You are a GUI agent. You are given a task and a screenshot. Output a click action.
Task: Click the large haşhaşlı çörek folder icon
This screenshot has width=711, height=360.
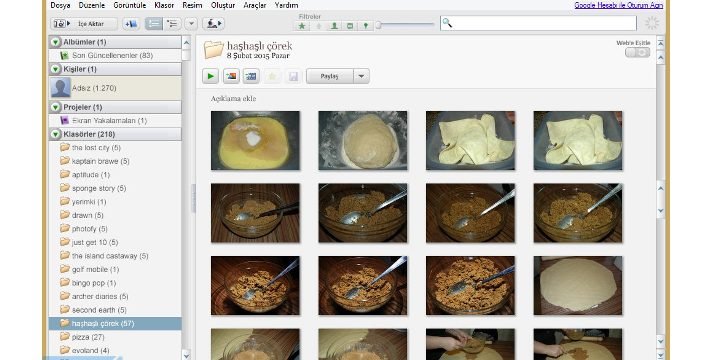click(x=214, y=50)
